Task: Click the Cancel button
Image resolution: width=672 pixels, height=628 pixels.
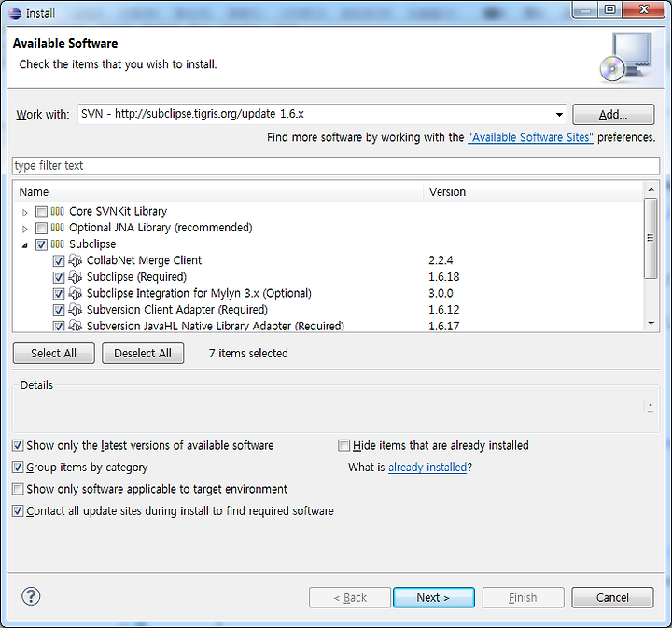Action: (612, 597)
